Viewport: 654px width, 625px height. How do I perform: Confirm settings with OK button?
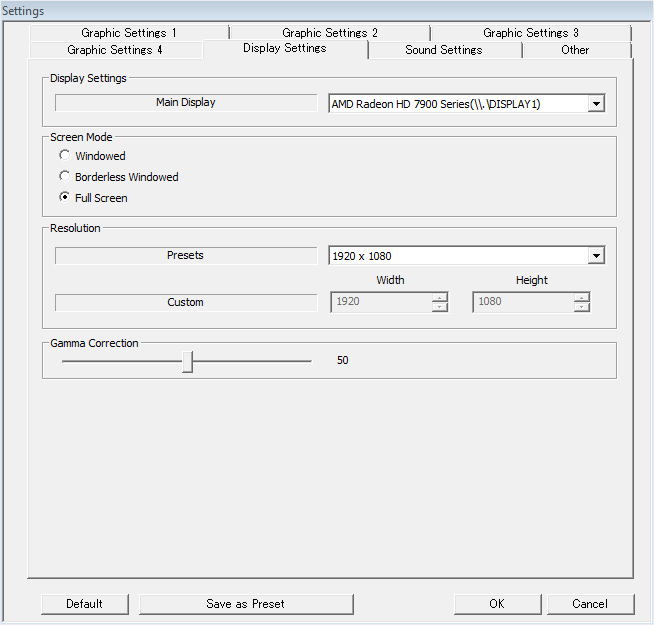click(x=497, y=604)
